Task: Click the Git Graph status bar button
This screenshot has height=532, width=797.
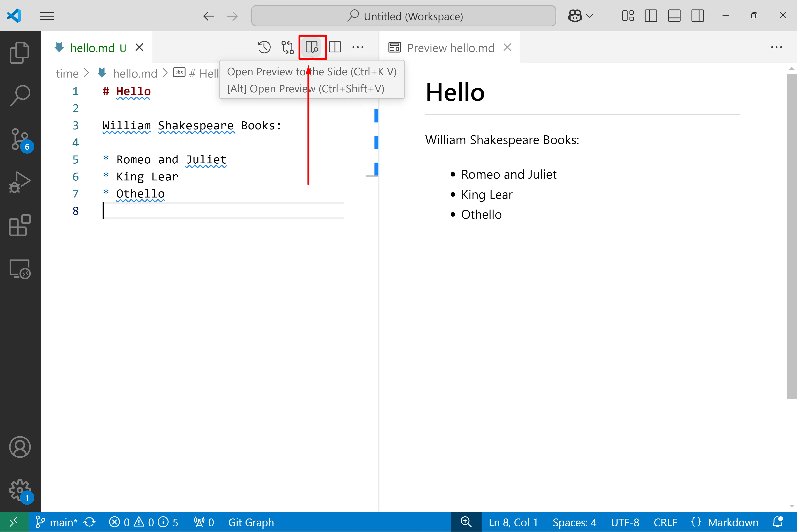Action: (251, 522)
